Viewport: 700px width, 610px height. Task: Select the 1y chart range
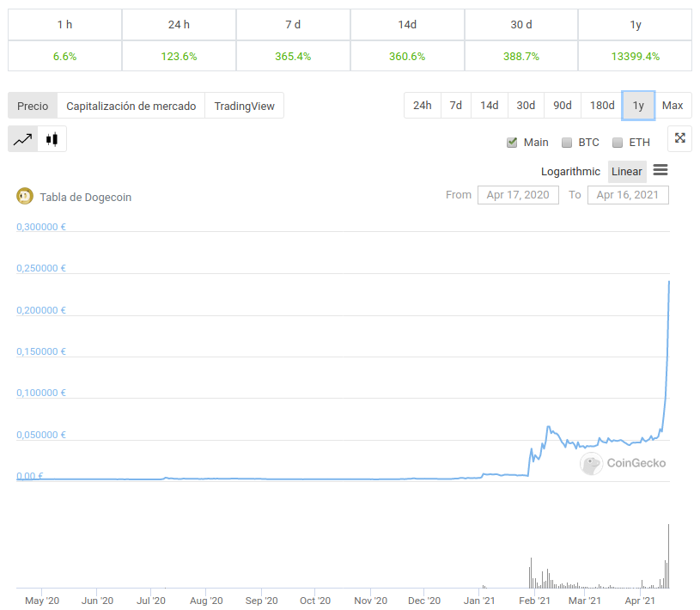638,106
